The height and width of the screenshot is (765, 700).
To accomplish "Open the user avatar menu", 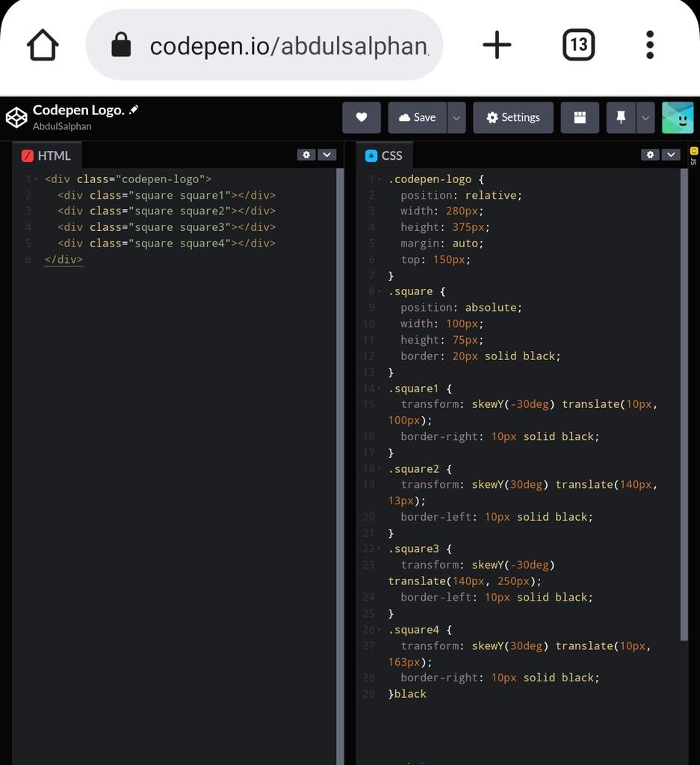I will pyautogui.click(x=678, y=117).
